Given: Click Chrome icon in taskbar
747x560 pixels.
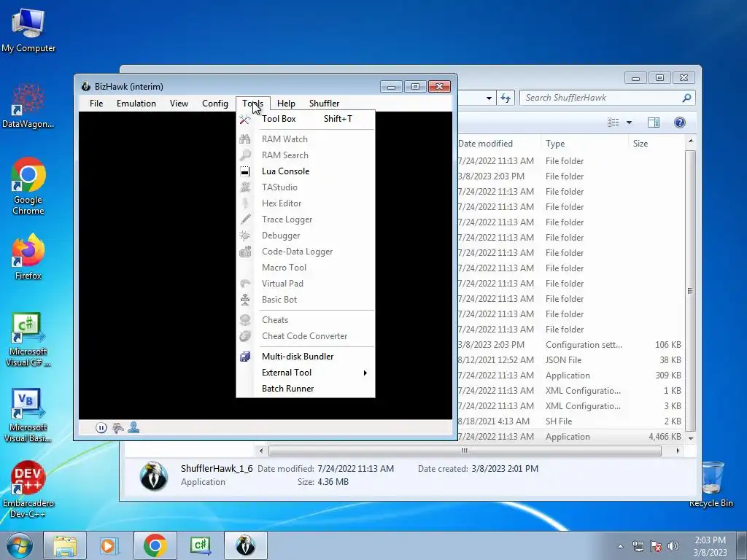Looking at the screenshot, I should (155, 545).
